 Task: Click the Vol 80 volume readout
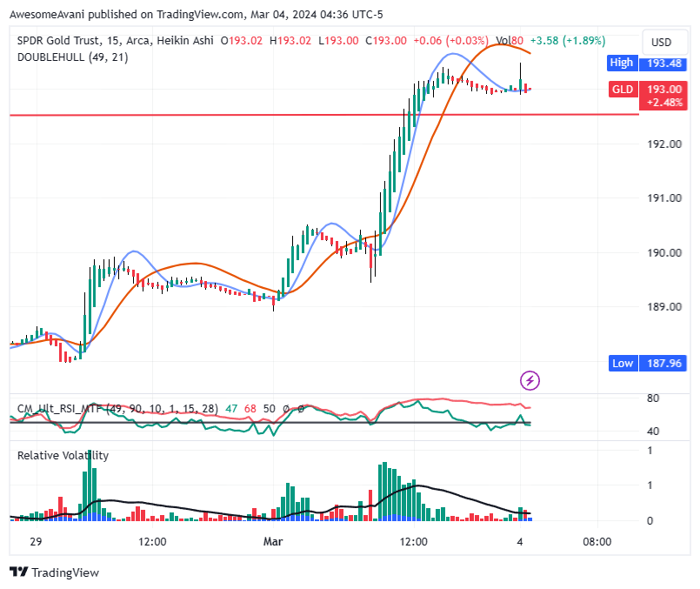tap(510, 41)
